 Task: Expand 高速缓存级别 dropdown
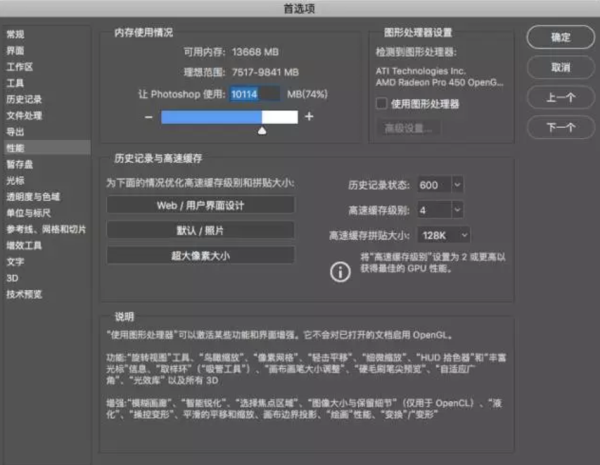point(457,210)
